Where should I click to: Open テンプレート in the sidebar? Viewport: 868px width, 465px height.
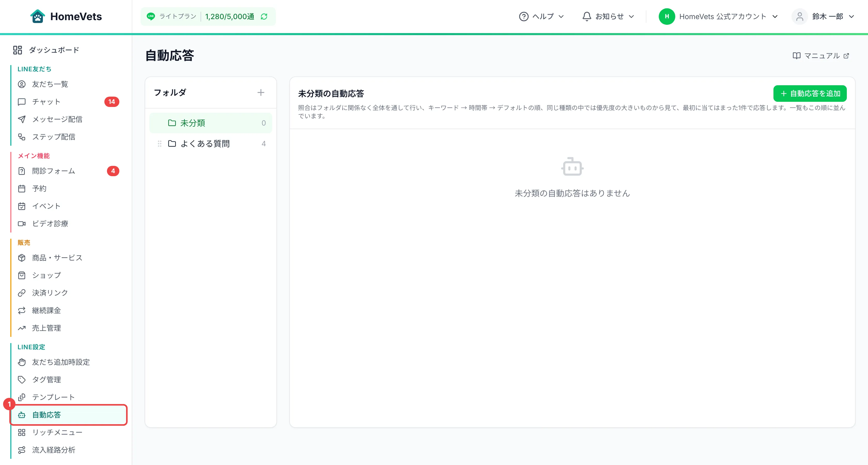68,397
